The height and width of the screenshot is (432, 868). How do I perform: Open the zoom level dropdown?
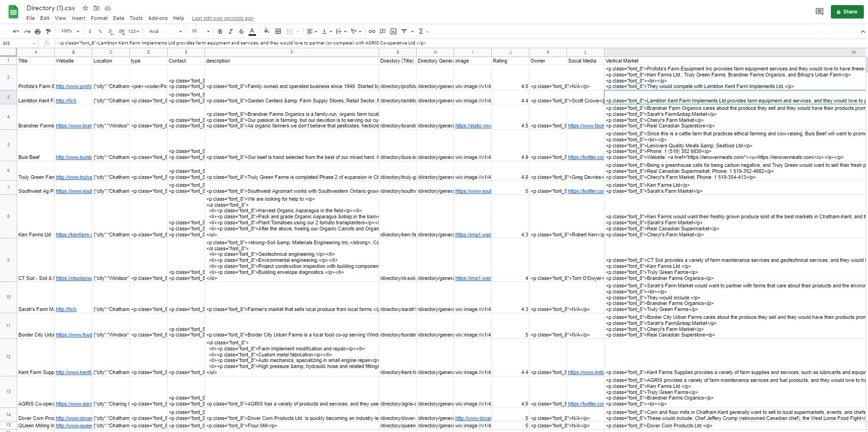click(x=70, y=32)
